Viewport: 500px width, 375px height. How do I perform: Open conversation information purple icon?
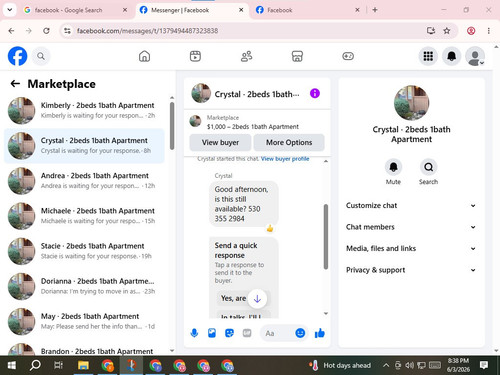point(315,93)
